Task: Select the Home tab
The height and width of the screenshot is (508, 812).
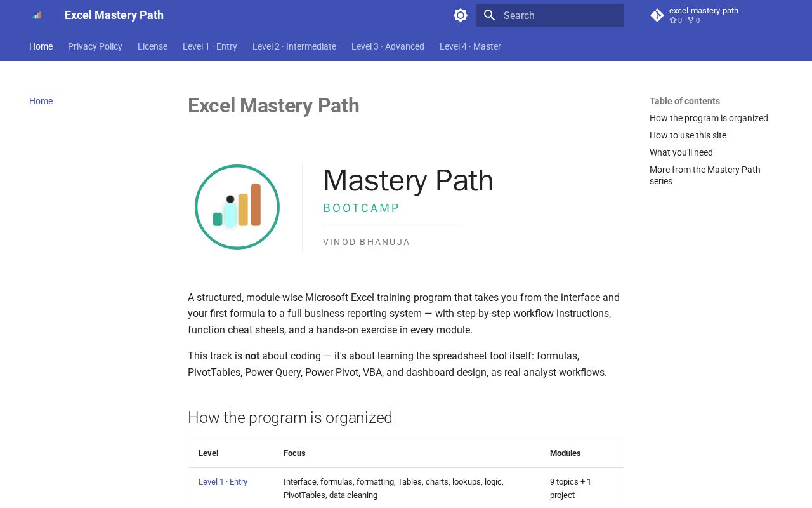Action: [41, 46]
